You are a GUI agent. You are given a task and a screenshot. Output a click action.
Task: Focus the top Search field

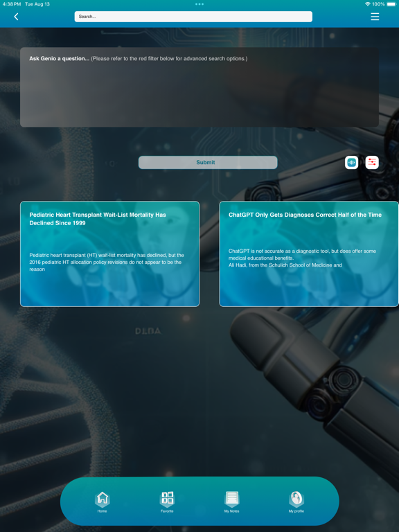pyautogui.click(x=193, y=17)
